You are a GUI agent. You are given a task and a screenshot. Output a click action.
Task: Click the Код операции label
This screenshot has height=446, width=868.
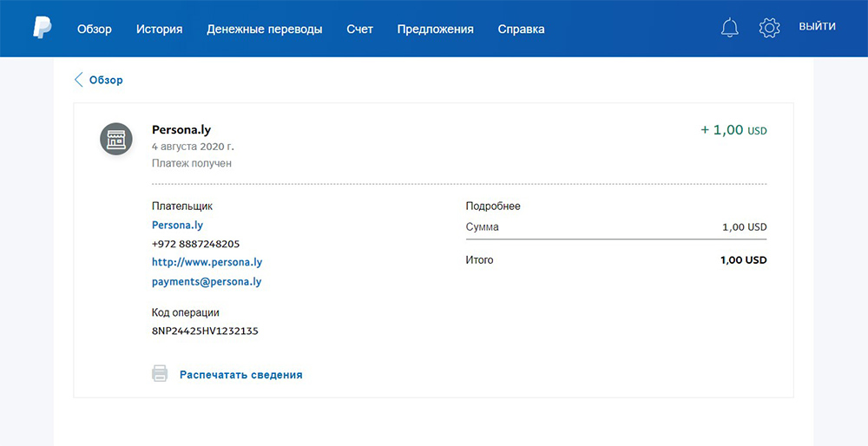click(186, 312)
